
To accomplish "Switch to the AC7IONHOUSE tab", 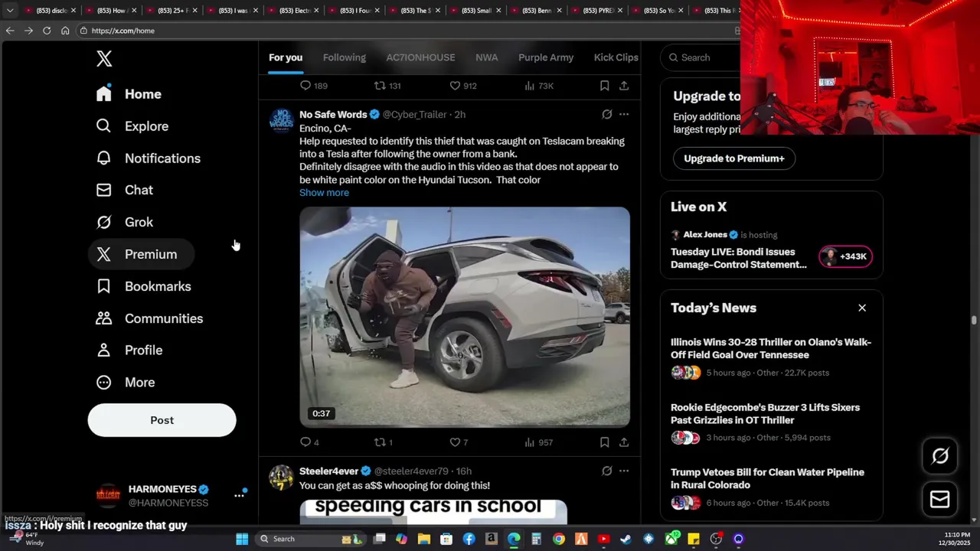I will coord(420,57).
